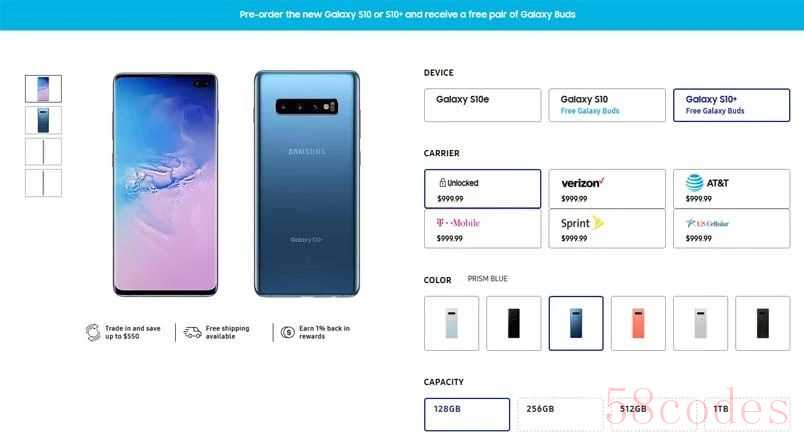Screen dimensions: 804x437
Task: Click the free shipping truck icon
Action: point(193,332)
